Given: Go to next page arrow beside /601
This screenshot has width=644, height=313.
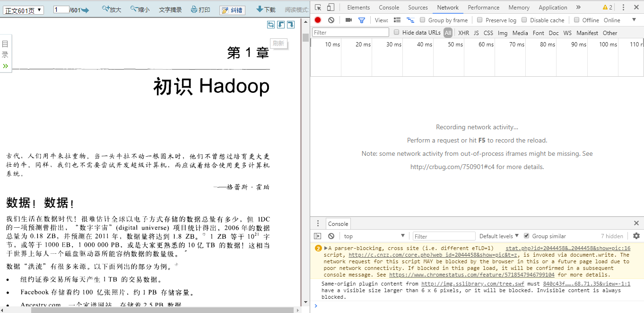Looking at the screenshot, I should point(85,10).
